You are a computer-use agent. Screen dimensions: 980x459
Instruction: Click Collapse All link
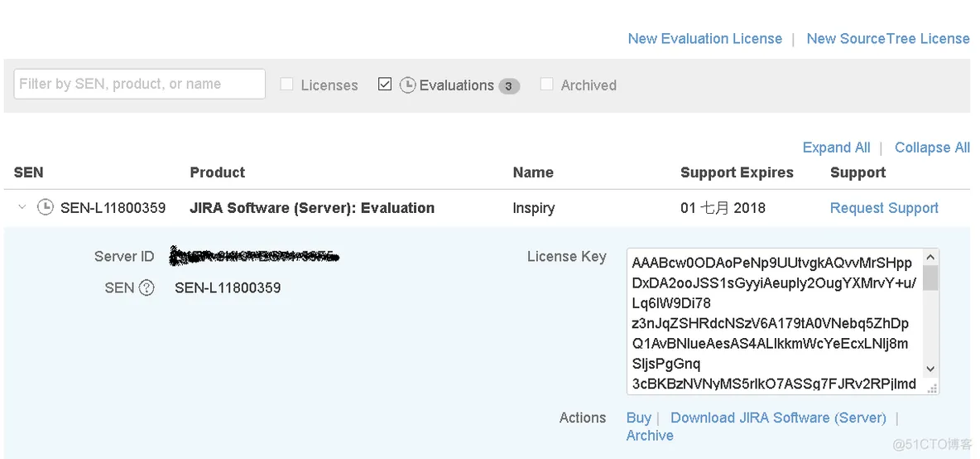click(x=933, y=147)
